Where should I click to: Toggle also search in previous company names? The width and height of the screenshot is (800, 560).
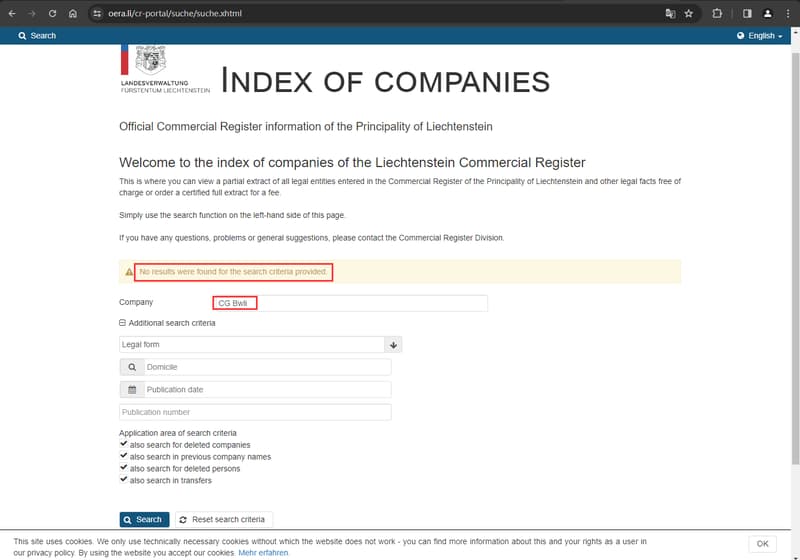point(123,455)
